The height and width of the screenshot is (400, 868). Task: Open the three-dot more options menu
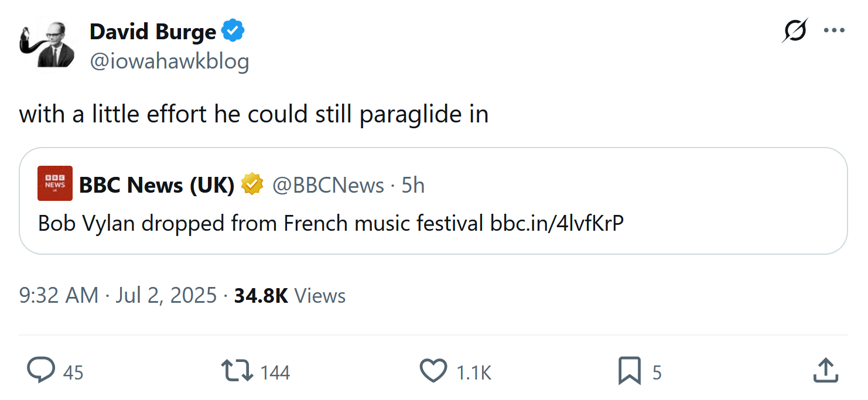pos(833,30)
